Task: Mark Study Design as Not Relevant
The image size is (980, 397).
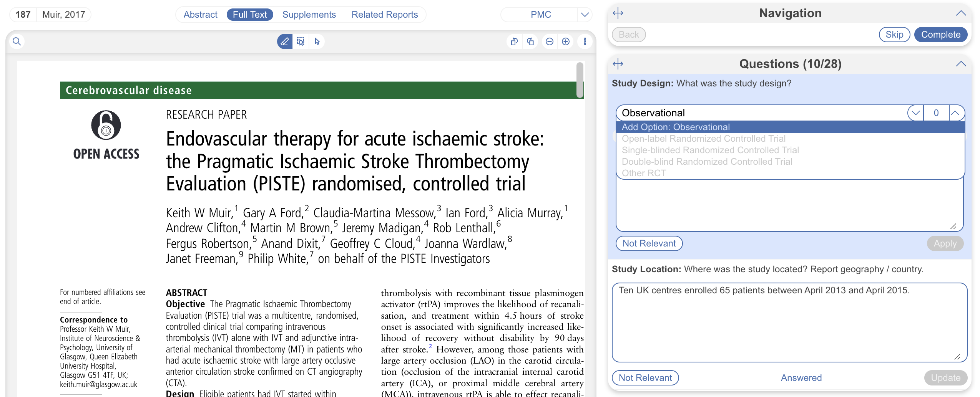Action: 649,243
